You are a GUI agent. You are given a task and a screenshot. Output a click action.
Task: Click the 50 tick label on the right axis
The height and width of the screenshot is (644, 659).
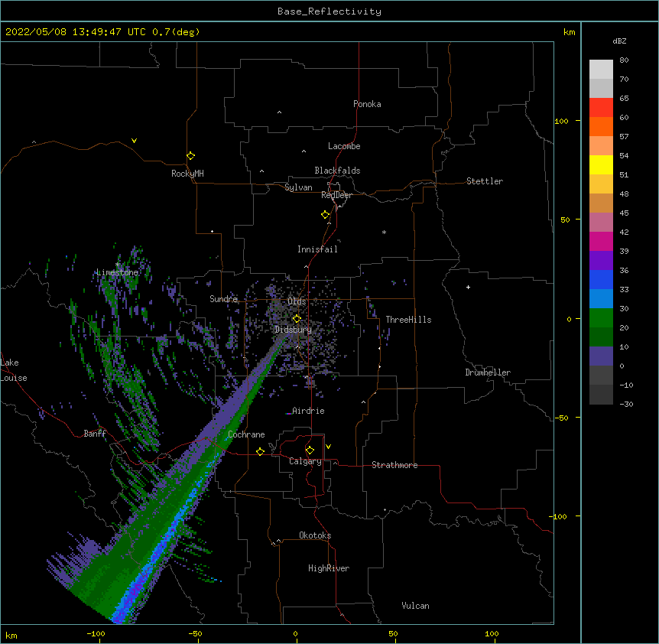(x=565, y=220)
